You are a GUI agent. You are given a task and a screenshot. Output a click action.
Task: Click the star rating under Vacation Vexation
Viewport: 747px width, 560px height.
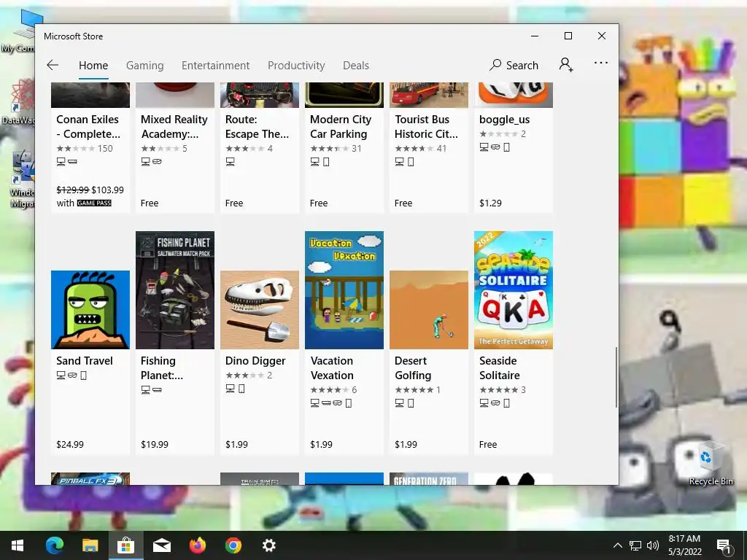pyautogui.click(x=333, y=389)
